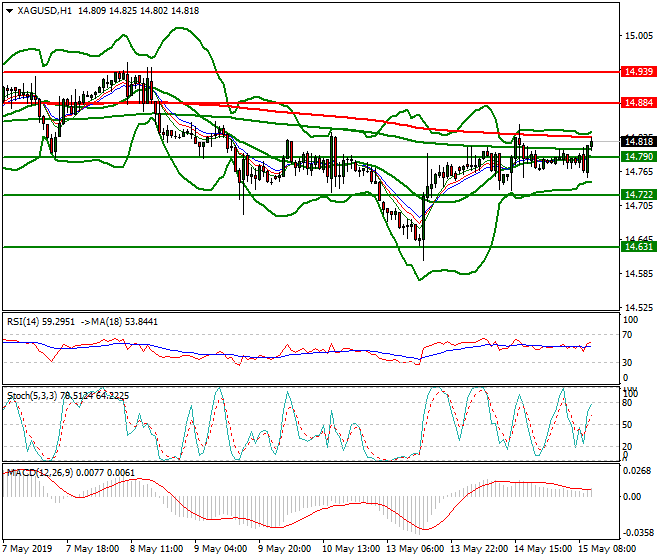Image resolution: width=660 pixels, height=560 pixels.
Task: Click the 14 May 15:00 time axis label
Action: [x=543, y=549]
